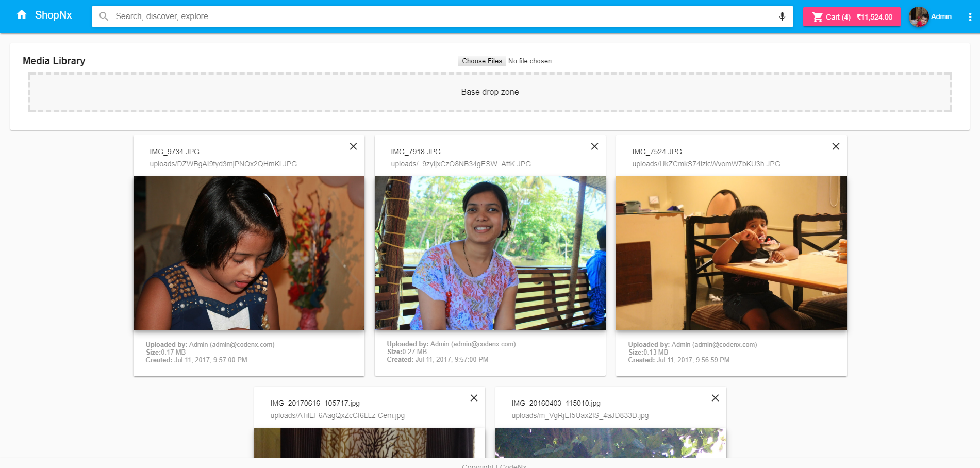Click the Size:0.27 MB text
980x468 pixels.
pyautogui.click(x=407, y=352)
